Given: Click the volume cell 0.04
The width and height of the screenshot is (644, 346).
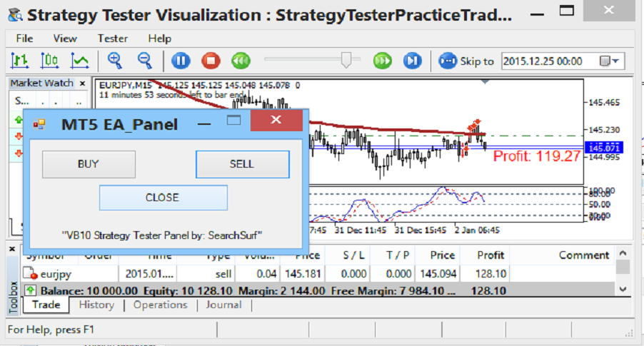Looking at the screenshot, I should click(266, 274).
